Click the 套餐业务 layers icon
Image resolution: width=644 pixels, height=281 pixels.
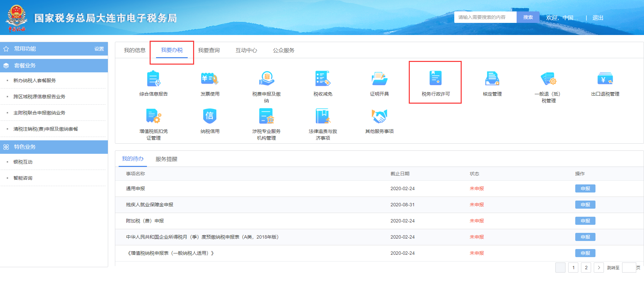tap(6, 66)
